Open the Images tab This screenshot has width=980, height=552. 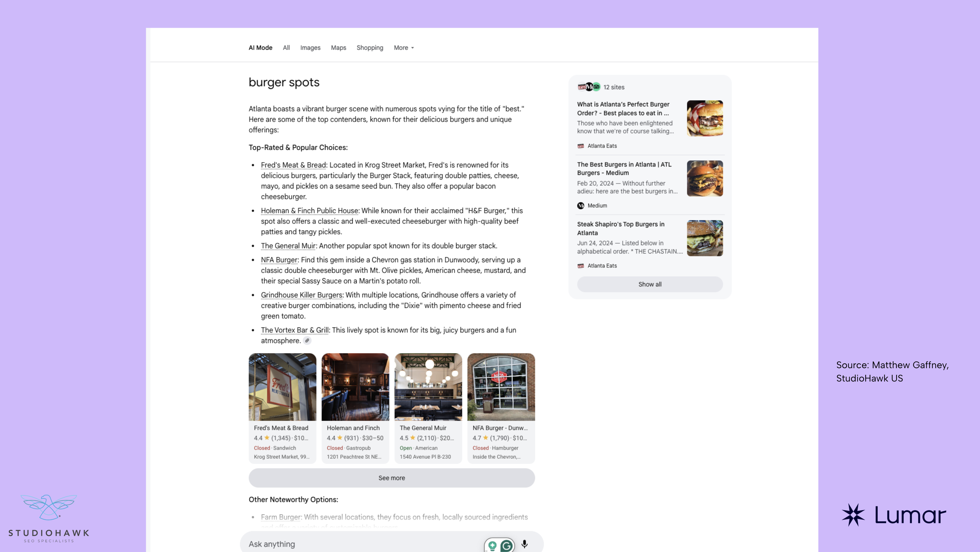click(310, 47)
